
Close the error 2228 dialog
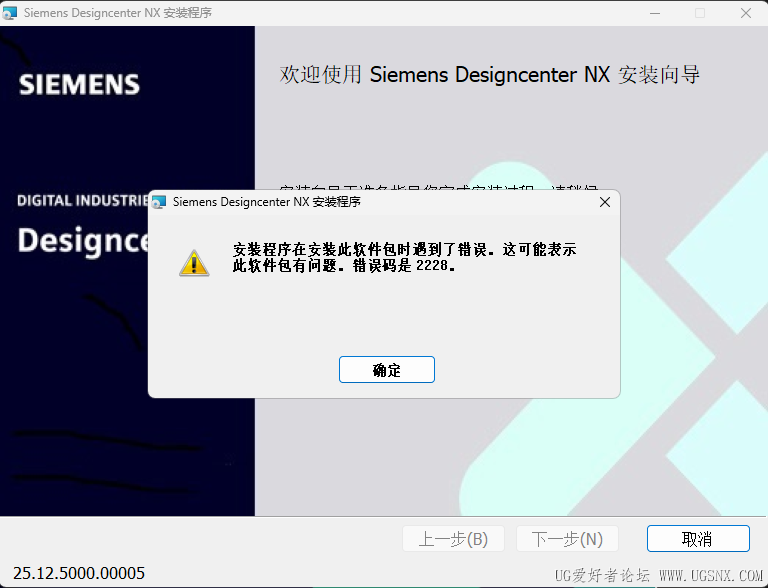tap(605, 202)
